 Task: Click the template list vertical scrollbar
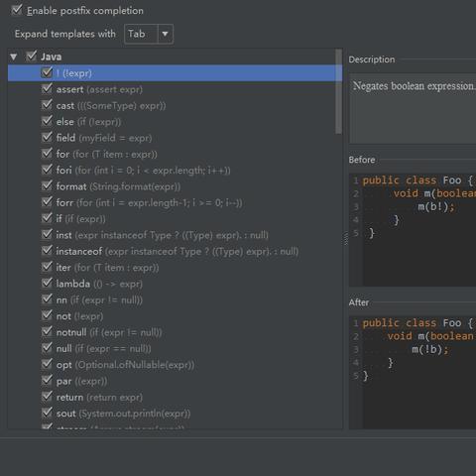338,91
